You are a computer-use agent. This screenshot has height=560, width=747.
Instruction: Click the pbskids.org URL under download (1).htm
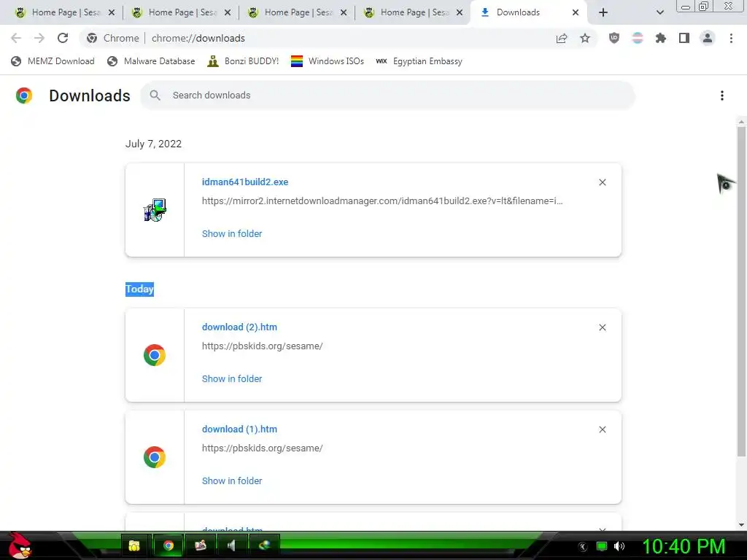pos(262,448)
